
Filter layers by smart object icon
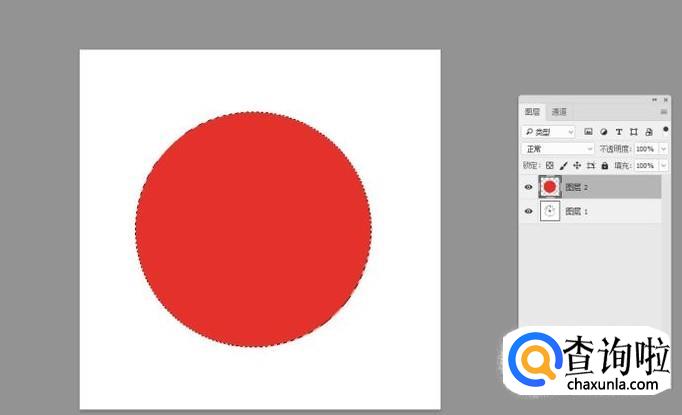click(649, 132)
